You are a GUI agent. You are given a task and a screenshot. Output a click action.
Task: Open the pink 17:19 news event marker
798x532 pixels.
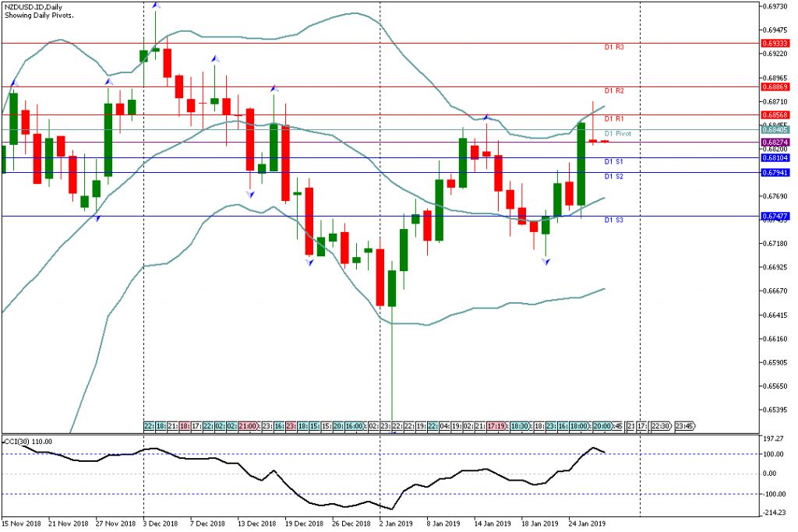click(496, 426)
